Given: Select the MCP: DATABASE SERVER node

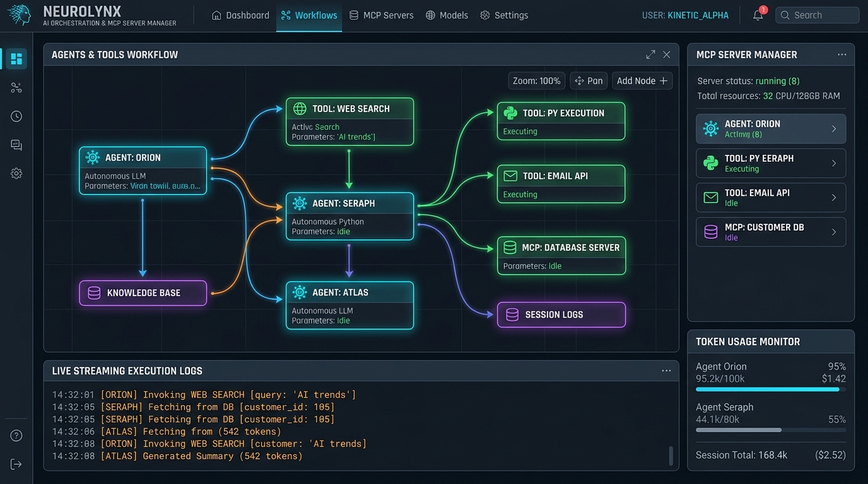Looking at the screenshot, I should [561, 256].
